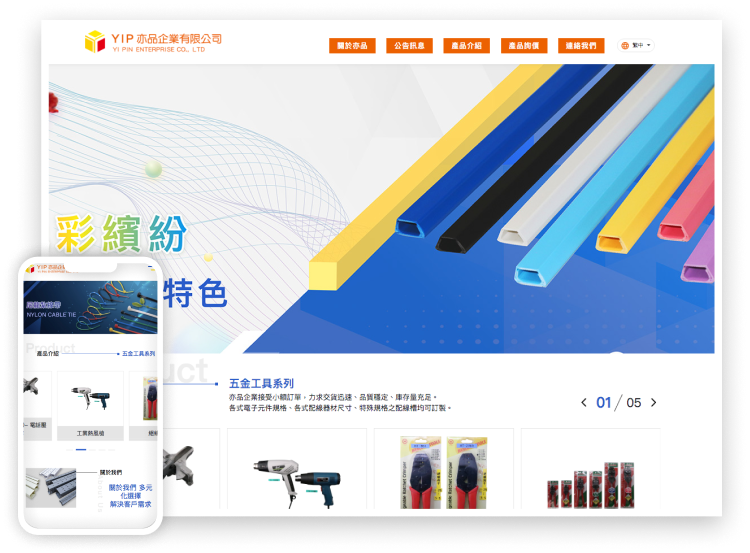Tap 五金工具系列 link in mobile view
Viewport: 750px width, 553px height.
(x=139, y=354)
